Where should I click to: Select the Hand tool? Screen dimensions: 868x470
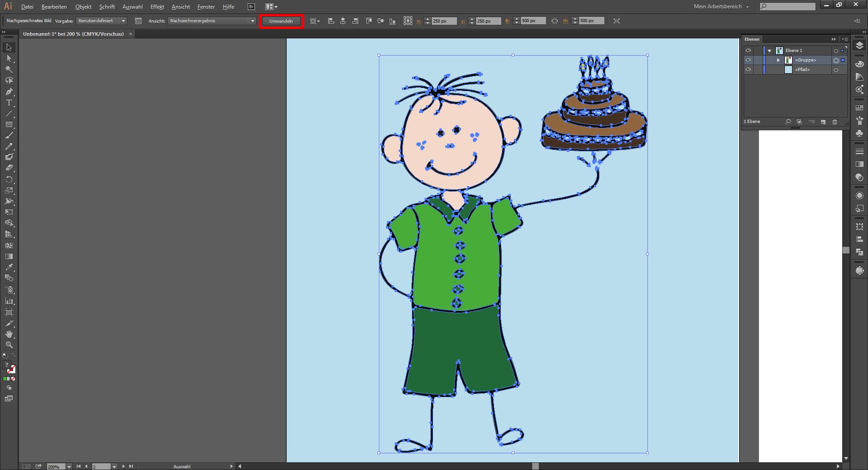9,334
